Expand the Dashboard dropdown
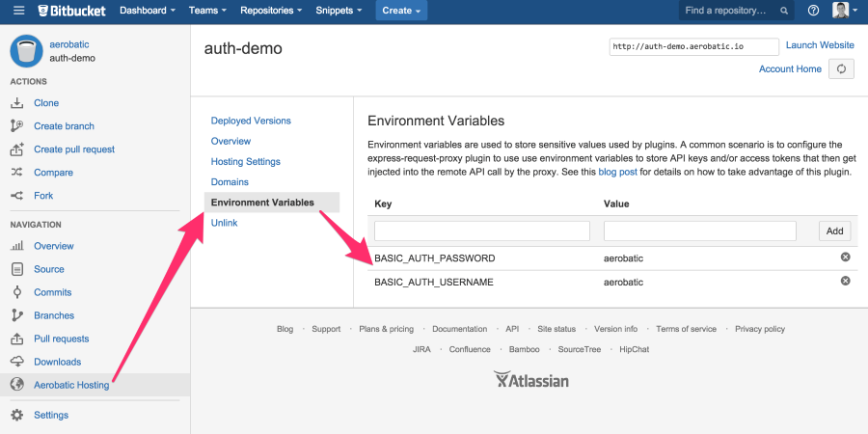Screen dimensions: 868x434 click(x=148, y=11)
